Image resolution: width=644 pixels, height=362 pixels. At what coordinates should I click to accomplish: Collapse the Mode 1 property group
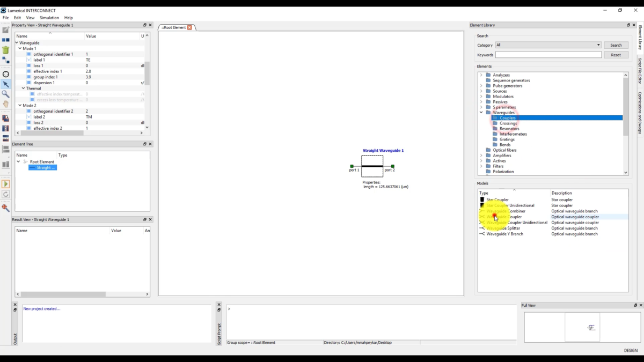(x=20, y=48)
